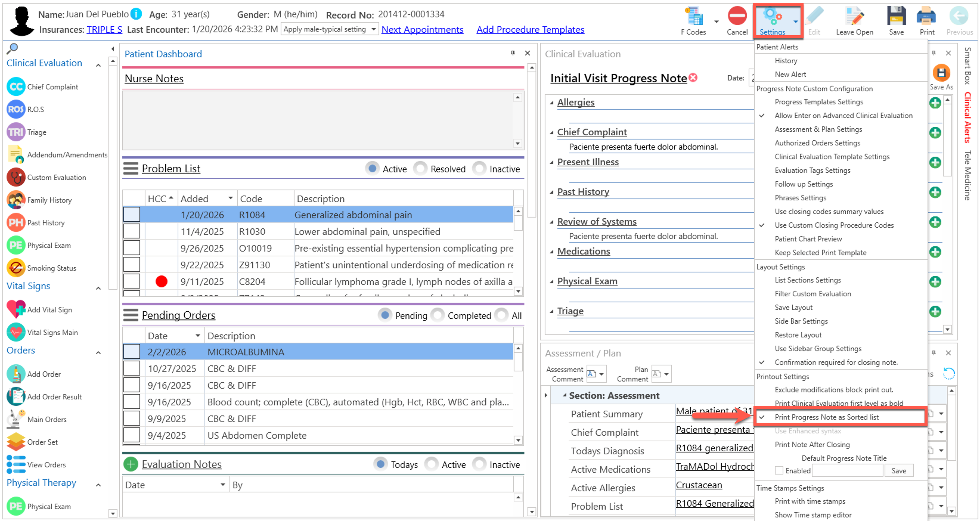The image size is (980, 521).
Task: Open Add Vital Sign heart icon
Action: [15, 309]
